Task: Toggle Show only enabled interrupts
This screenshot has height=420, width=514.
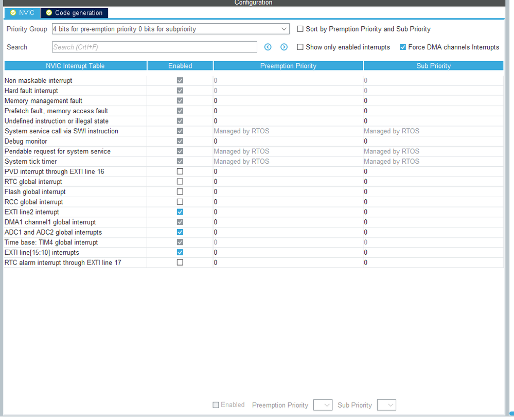Action: [300, 47]
